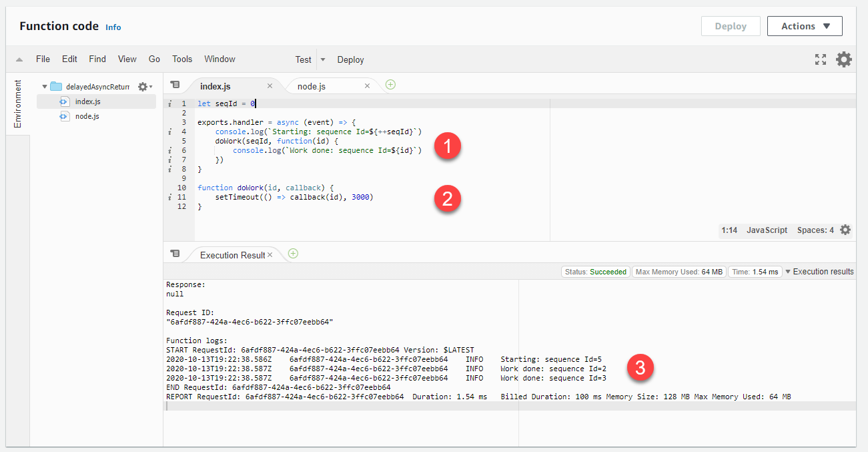Open the Actions menu button
Image resolution: width=868 pixels, height=452 pixels.
[804, 26]
